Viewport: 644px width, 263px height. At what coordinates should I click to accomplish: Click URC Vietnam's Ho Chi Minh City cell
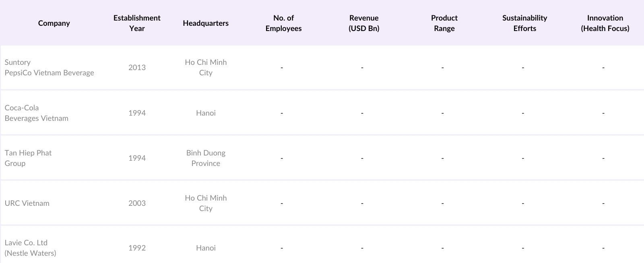pyautogui.click(x=206, y=203)
